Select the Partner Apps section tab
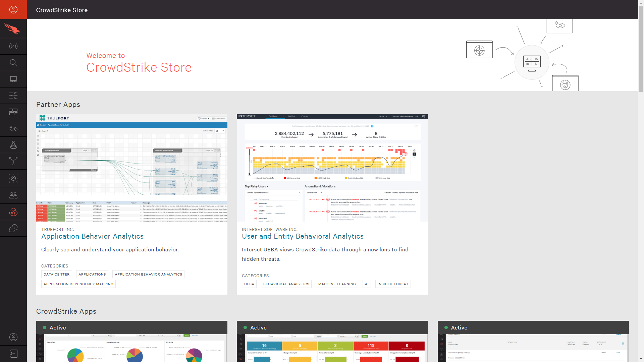644x362 pixels. tap(58, 104)
